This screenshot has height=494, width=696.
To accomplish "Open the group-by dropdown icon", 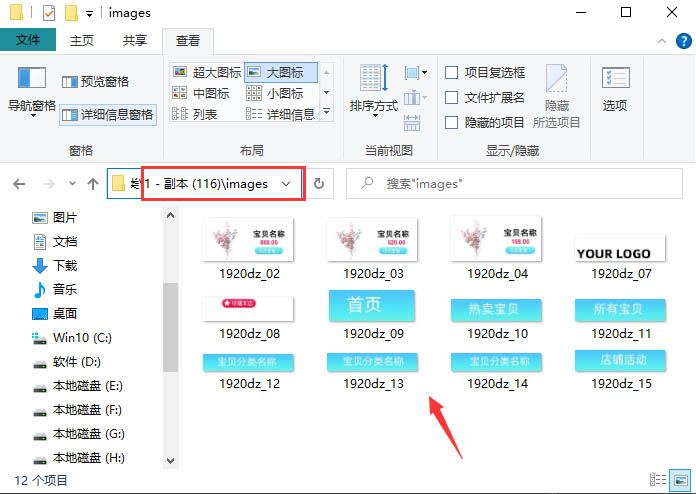I will click(x=415, y=72).
